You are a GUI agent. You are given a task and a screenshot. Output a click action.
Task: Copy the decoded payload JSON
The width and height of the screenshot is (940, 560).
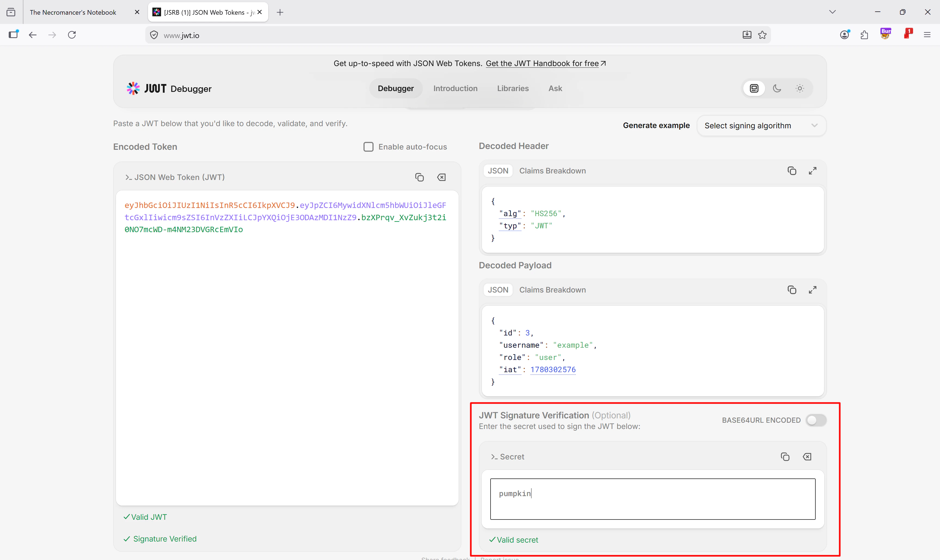tap(791, 290)
